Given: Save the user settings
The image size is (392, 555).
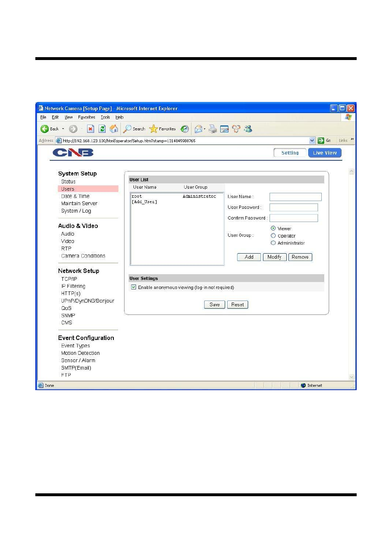Looking at the screenshot, I should point(214,305).
